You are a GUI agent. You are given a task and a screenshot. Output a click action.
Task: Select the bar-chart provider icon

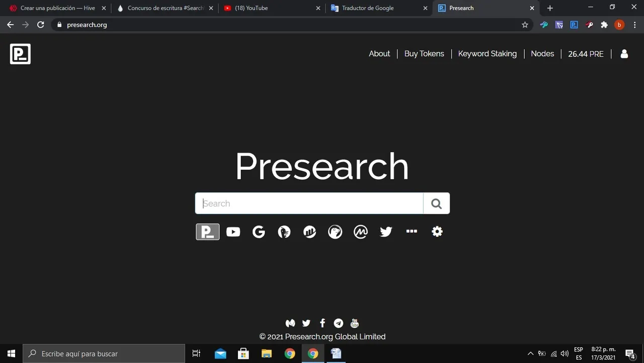pos(309,232)
